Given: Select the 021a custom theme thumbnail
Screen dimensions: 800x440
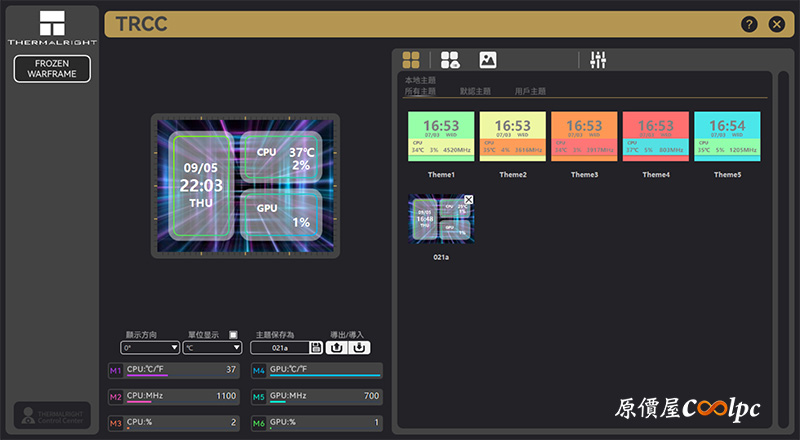Looking at the screenshot, I should point(441,219).
